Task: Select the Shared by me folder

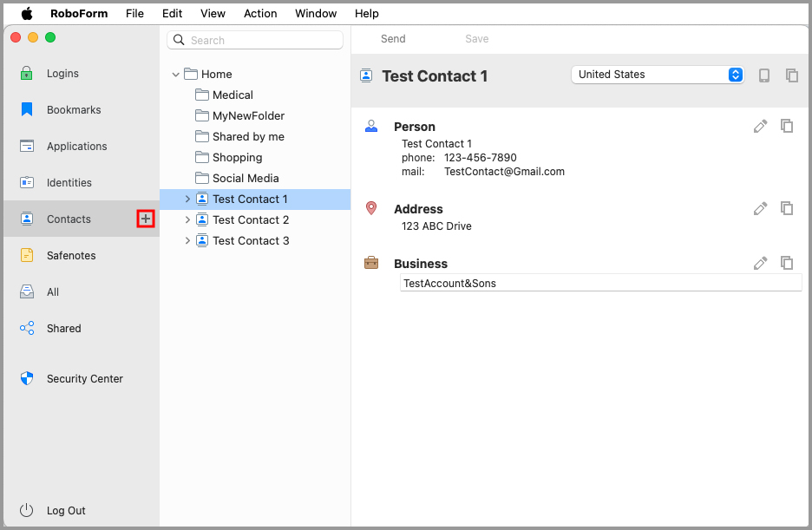Action: 248,137
